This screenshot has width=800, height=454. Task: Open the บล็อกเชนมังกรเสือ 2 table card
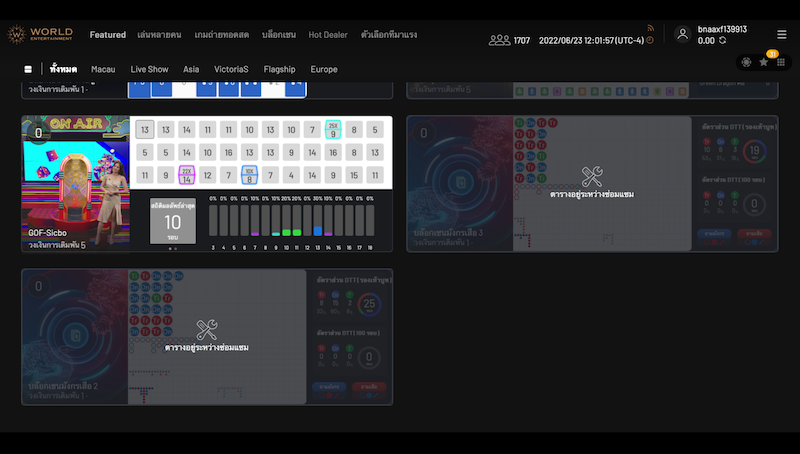(207, 337)
